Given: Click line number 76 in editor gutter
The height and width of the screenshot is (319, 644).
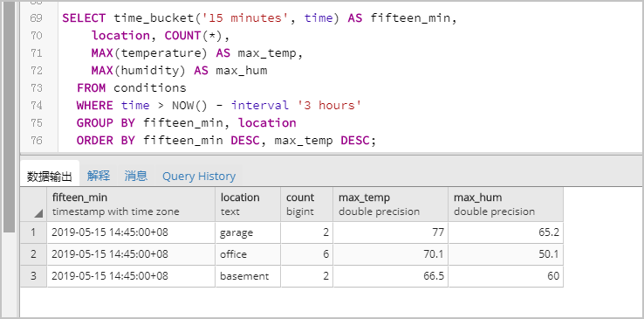Looking at the screenshot, I should [37, 141].
